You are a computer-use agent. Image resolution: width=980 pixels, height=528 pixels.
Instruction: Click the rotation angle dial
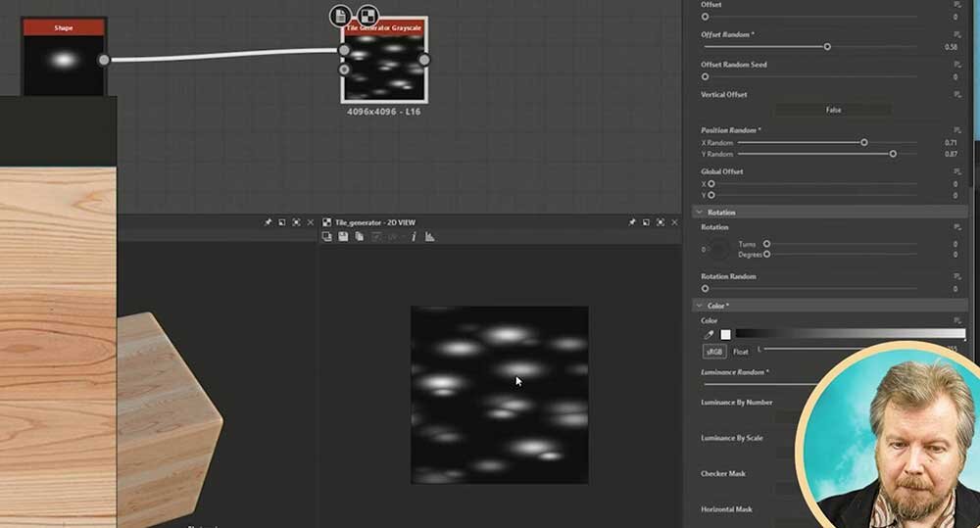(x=718, y=250)
